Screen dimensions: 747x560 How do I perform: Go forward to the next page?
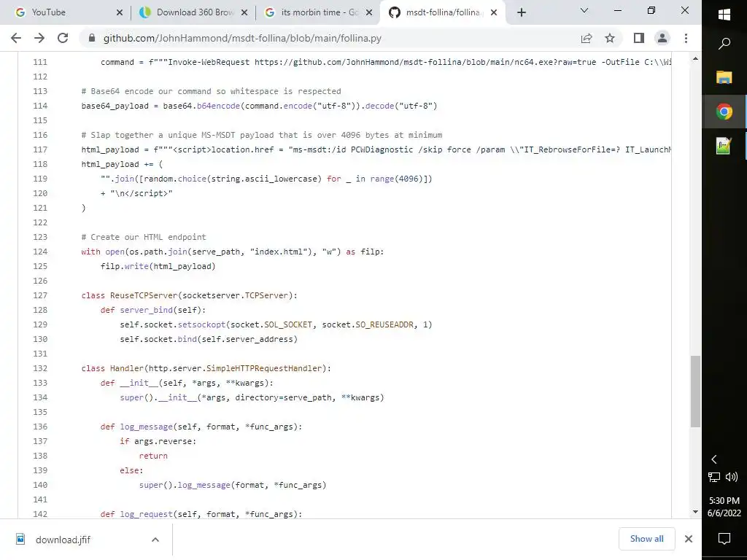pyautogui.click(x=39, y=38)
